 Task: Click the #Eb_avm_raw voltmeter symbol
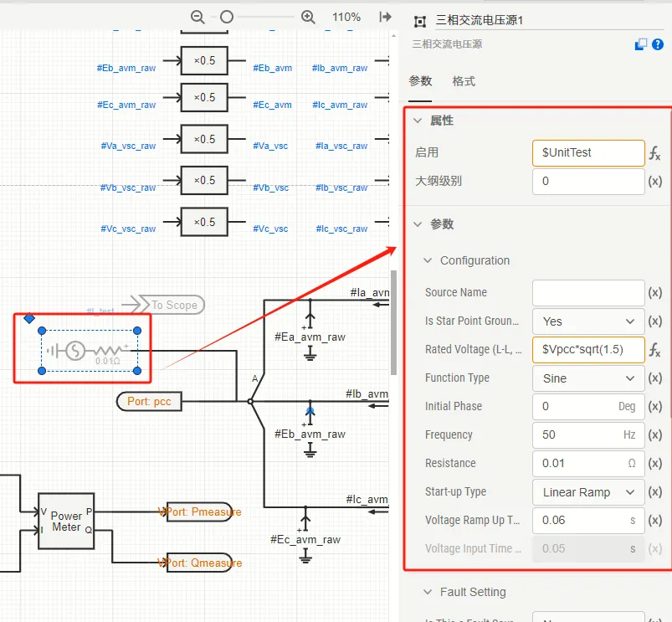click(310, 429)
